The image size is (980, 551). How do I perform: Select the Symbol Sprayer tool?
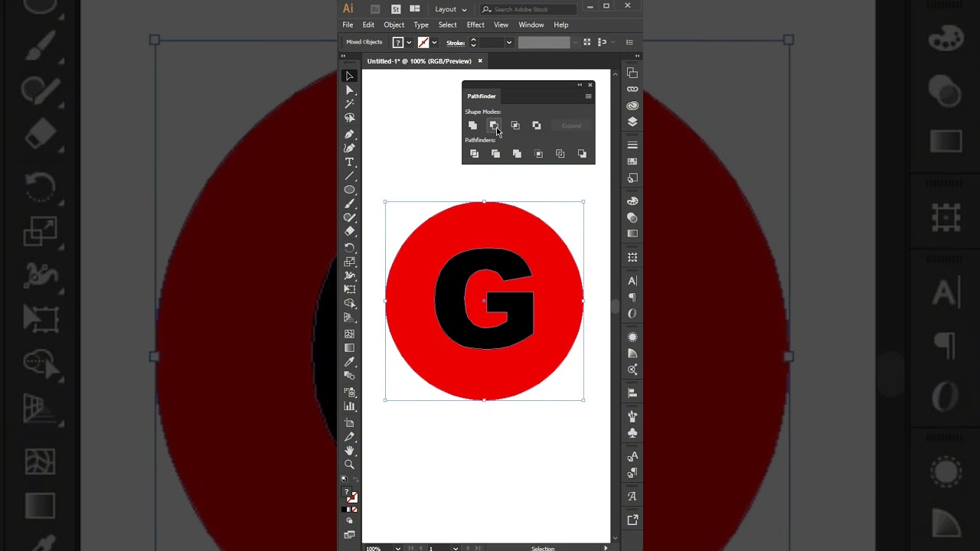[350, 393]
